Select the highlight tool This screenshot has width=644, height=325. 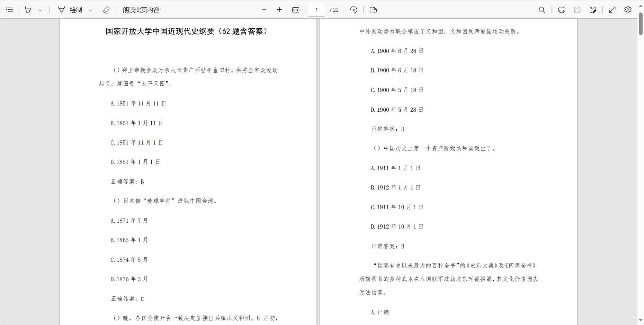(x=28, y=10)
